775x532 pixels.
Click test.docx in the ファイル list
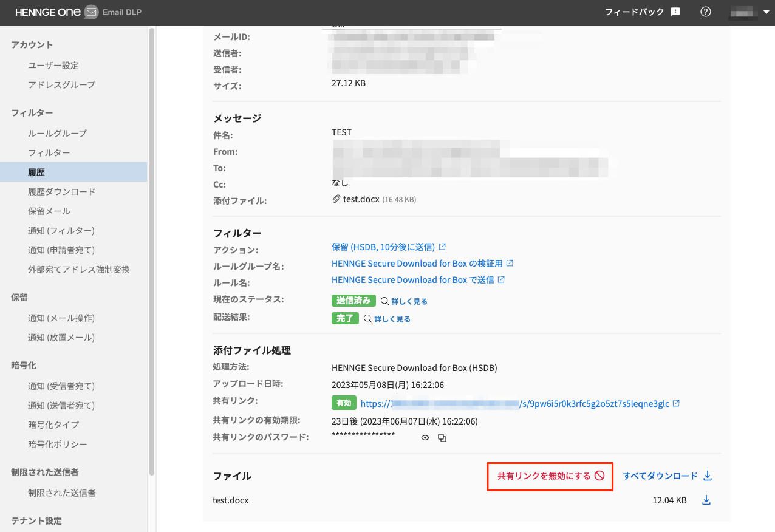click(231, 500)
